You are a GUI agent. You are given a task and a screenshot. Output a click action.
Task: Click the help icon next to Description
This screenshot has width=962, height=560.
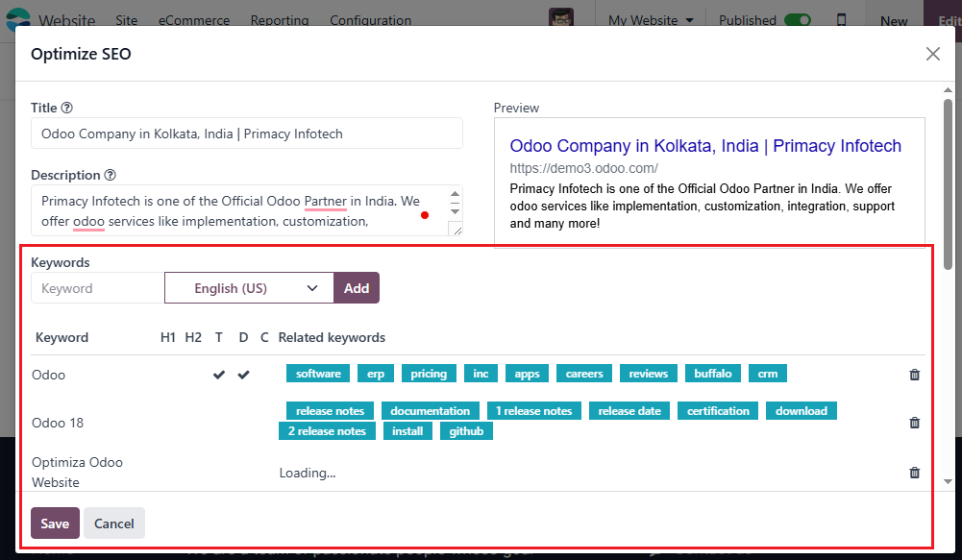[111, 174]
